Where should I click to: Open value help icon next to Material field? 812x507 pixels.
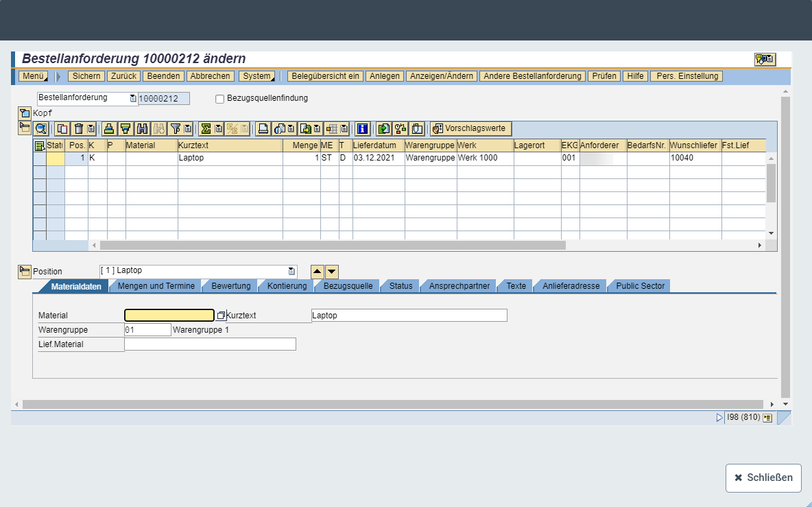point(221,316)
